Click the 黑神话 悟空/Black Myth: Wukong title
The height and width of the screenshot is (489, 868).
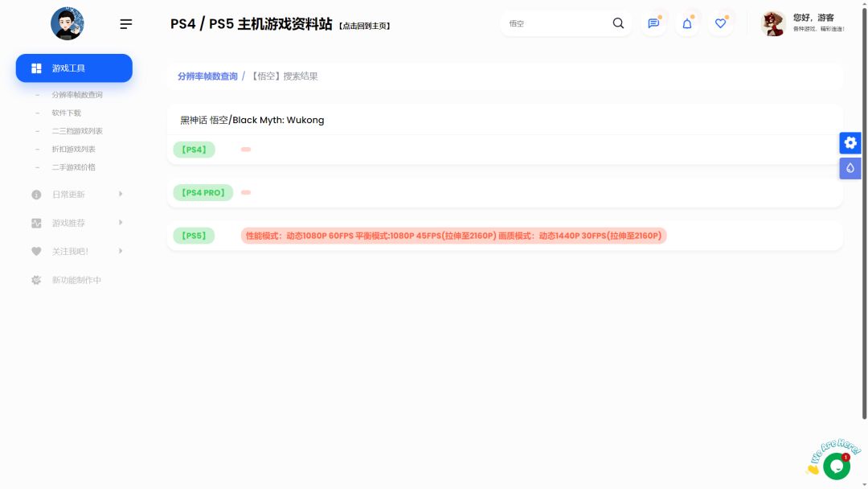252,120
